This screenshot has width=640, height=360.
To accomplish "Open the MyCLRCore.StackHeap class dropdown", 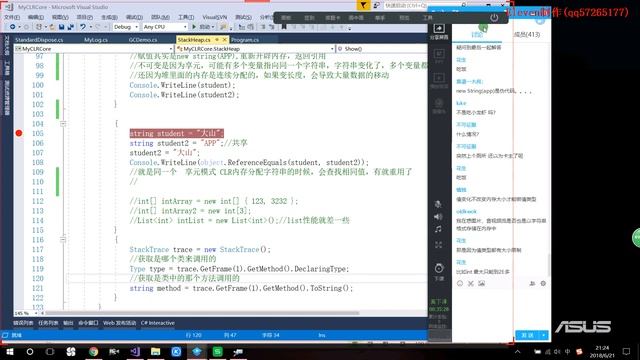I will (x=255, y=49).
